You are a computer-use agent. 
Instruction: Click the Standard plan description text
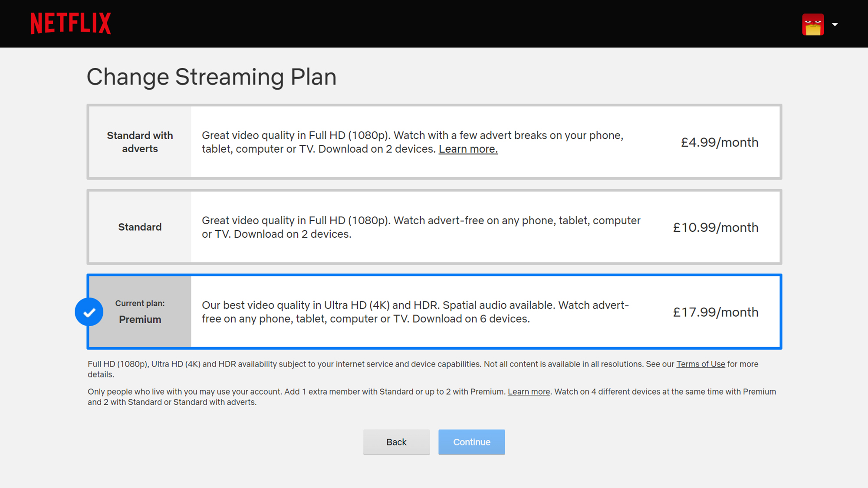421,227
